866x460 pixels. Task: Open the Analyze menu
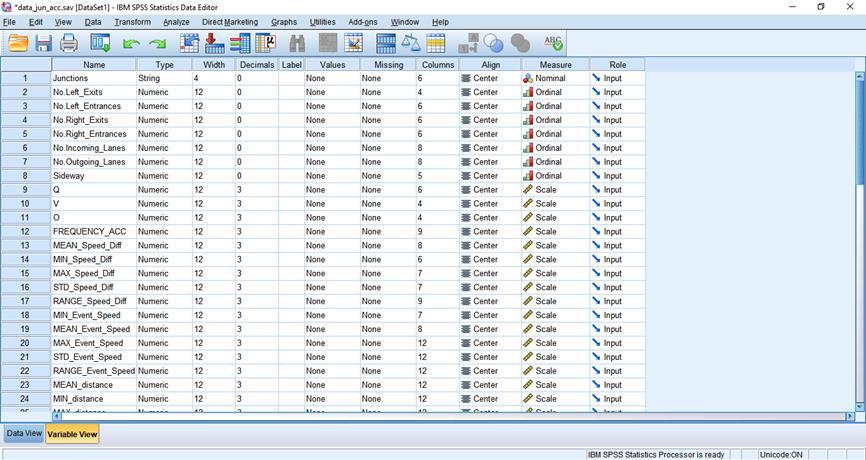(176, 22)
